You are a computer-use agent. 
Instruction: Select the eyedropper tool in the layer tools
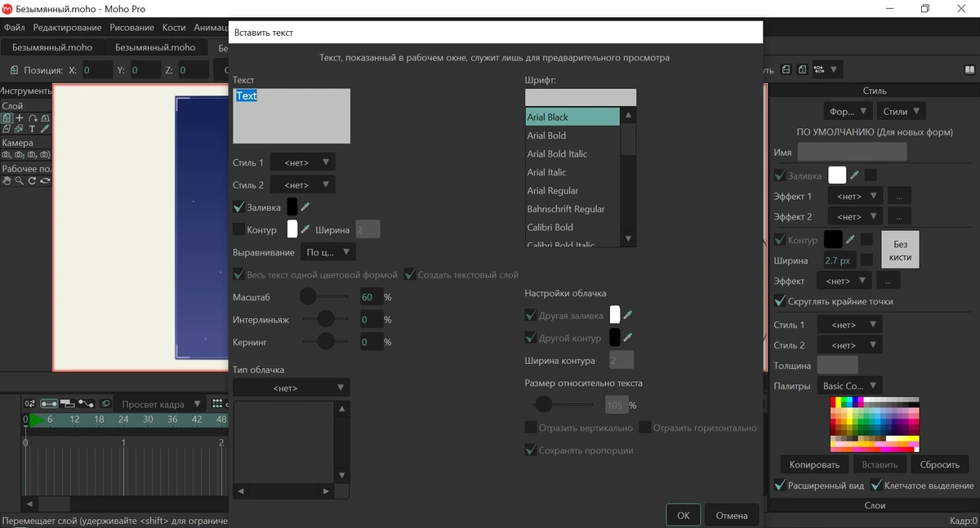coord(45,129)
